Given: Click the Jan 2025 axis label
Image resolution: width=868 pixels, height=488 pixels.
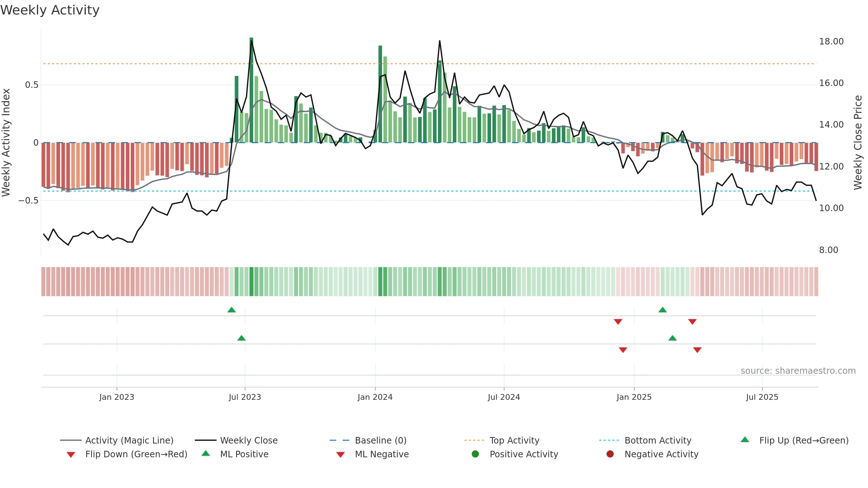Looking at the screenshot, I should pos(634,397).
